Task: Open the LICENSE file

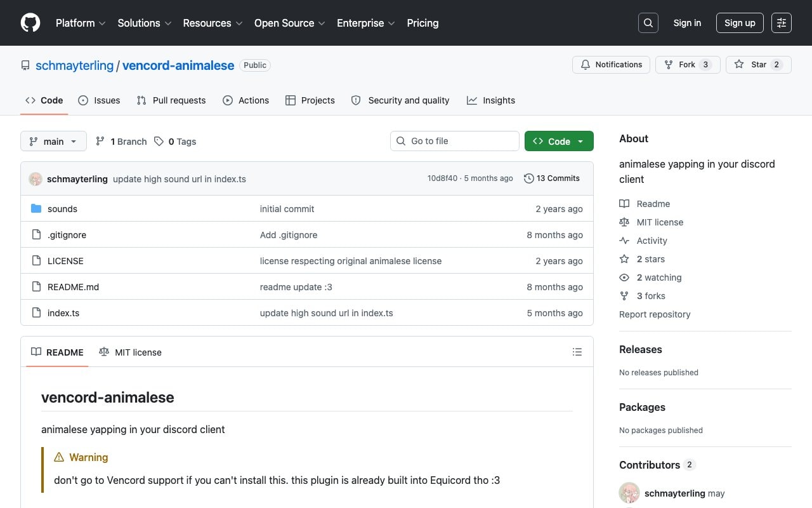Action: pos(65,261)
